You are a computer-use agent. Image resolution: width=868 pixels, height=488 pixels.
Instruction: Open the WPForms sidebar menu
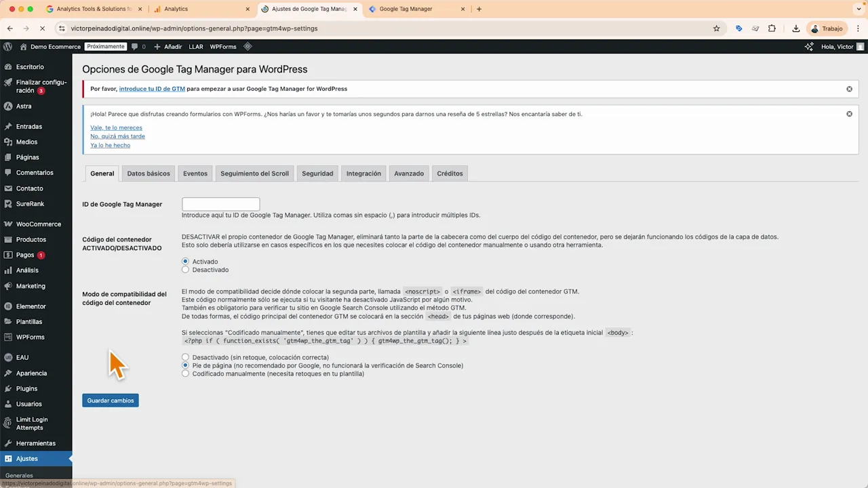(x=30, y=337)
